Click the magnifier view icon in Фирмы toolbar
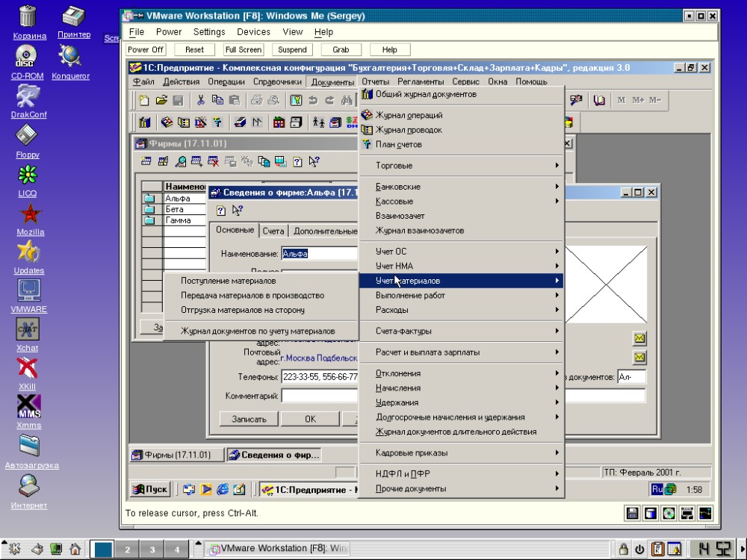747x560 pixels. coord(180,161)
